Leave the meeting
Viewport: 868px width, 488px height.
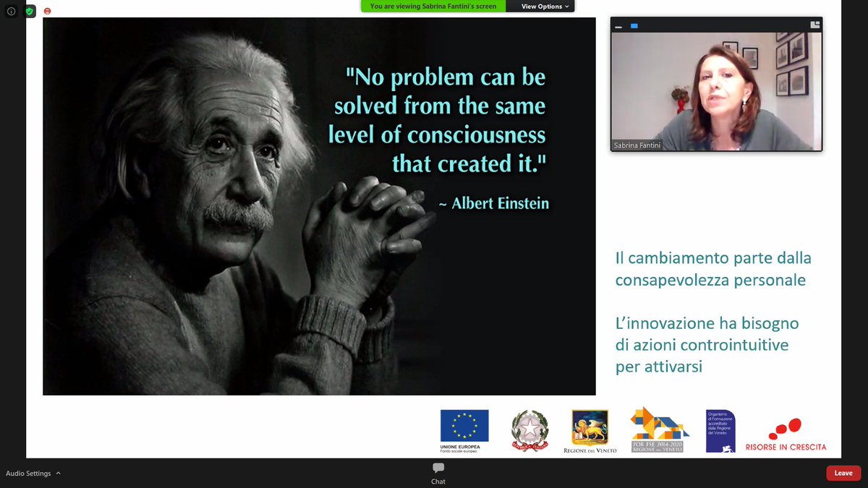843,474
